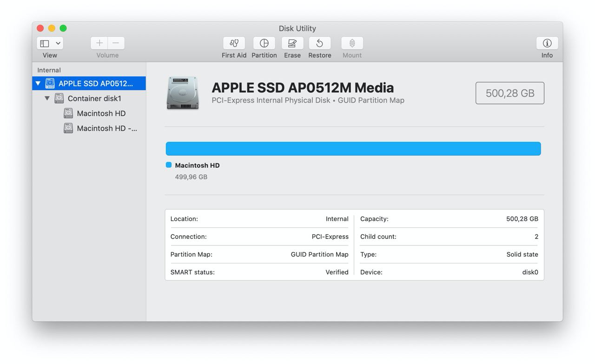Click the Erase toolbar icon
The height and width of the screenshot is (364, 595).
coord(292,43)
